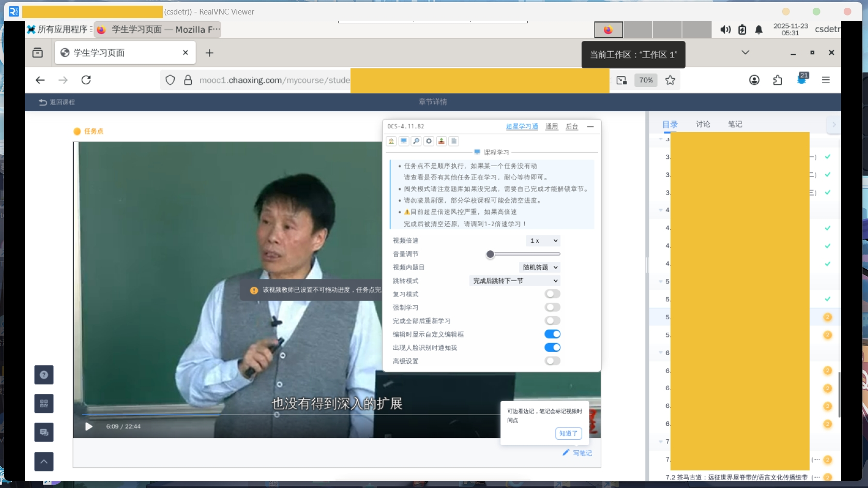Open the Firefox extensions puzzle icon
The height and width of the screenshot is (488, 868).
[x=778, y=80]
